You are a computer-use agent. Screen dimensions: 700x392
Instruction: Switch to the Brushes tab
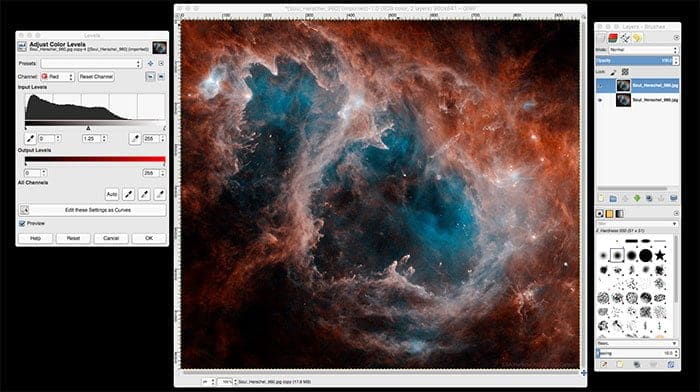[x=600, y=214]
